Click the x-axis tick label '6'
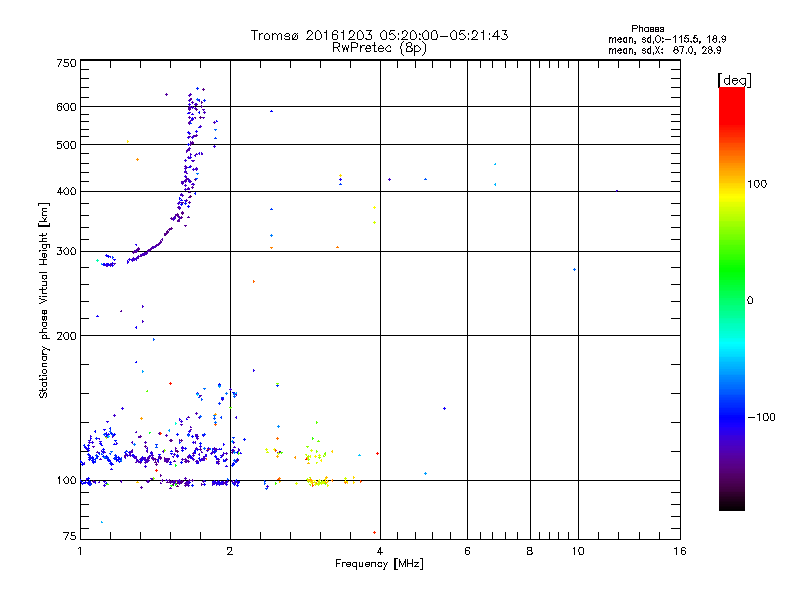Image resolution: width=800 pixels, height=600 pixels. click(x=467, y=551)
